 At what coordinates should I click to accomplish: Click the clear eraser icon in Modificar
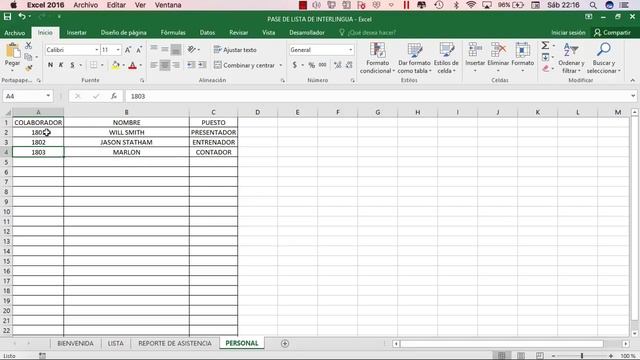[546, 69]
